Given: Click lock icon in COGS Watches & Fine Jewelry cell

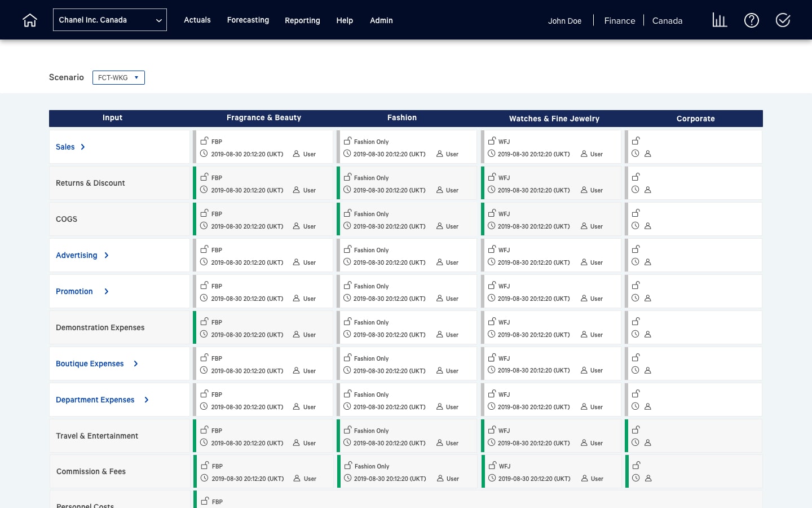Looking at the screenshot, I should pyautogui.click(x=492, y=213).
